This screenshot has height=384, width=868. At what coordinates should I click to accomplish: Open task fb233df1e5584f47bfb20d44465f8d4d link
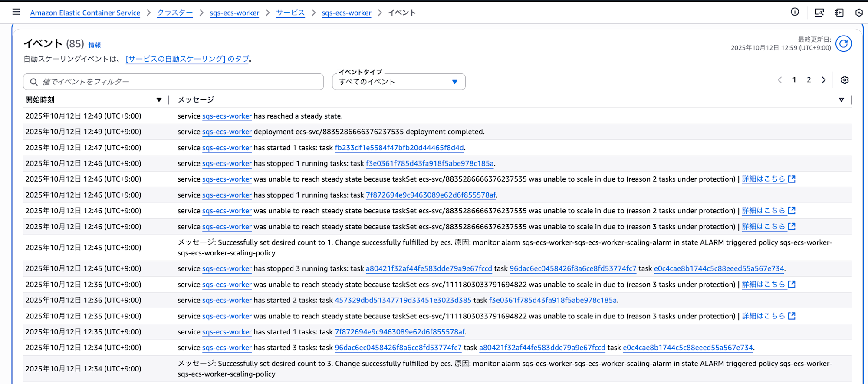tap(399, 148)
